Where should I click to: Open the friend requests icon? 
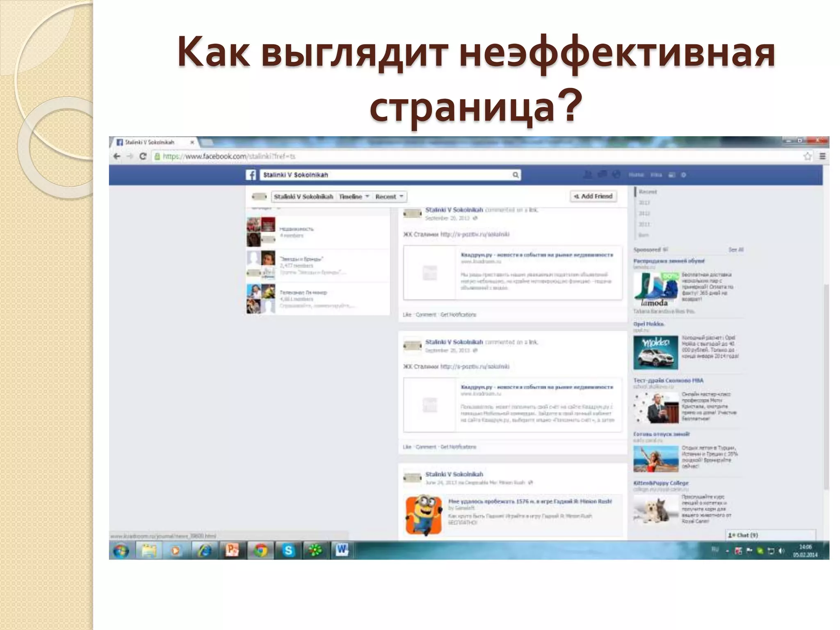pos(588,175)
